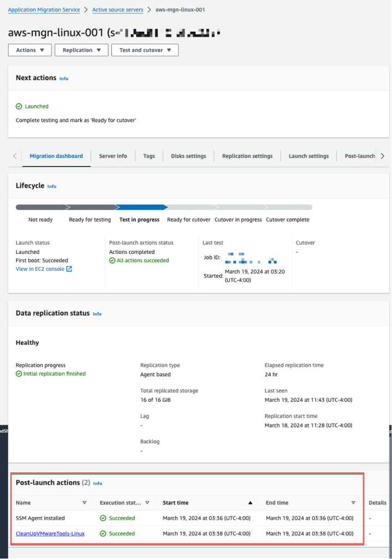Open the Post-launch tab
The image size is (392, 559).
pyautogui.click(x=360, y=156)
